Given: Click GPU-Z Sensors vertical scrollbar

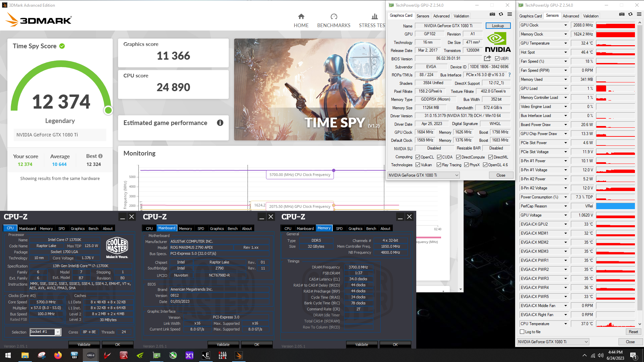Looking at the screenshot, I should point(640,173).
